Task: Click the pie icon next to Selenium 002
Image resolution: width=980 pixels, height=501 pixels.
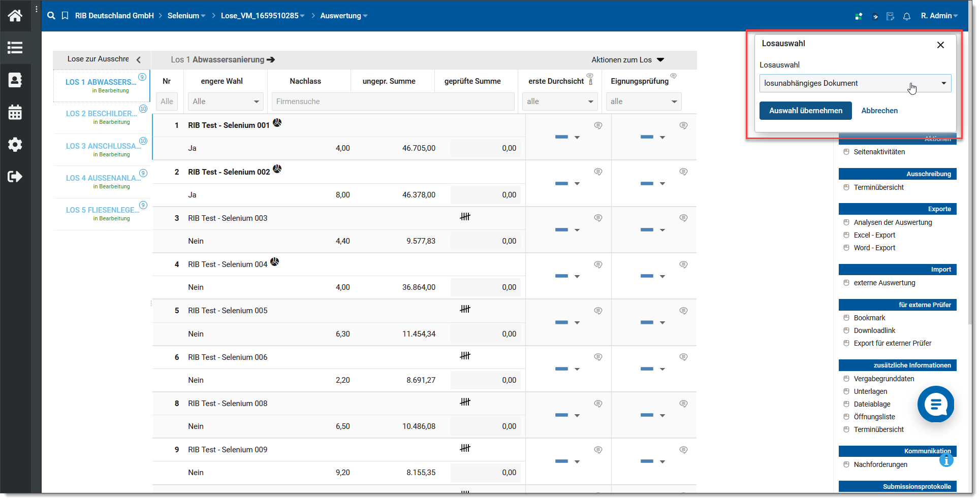Action: click(x=277, y=169)
